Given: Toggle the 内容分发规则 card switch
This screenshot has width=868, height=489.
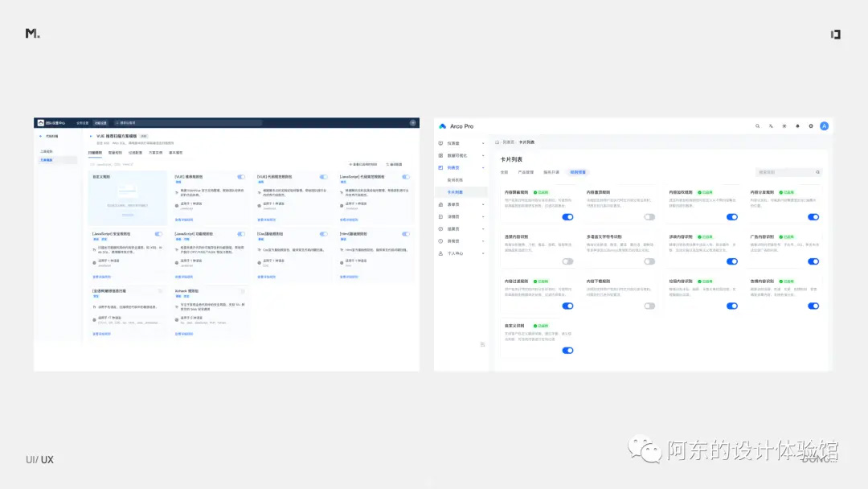Looking at the screenshot, I should click(x=813, y=217).
